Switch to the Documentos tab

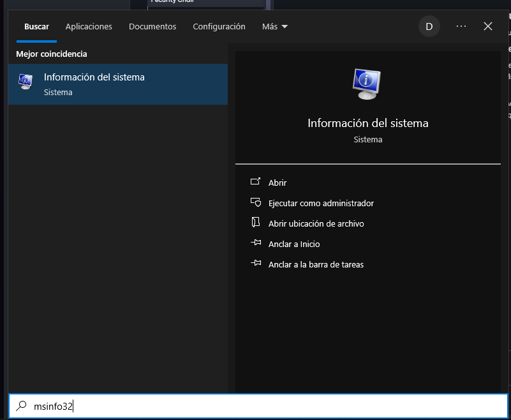[x=152, y=27]
